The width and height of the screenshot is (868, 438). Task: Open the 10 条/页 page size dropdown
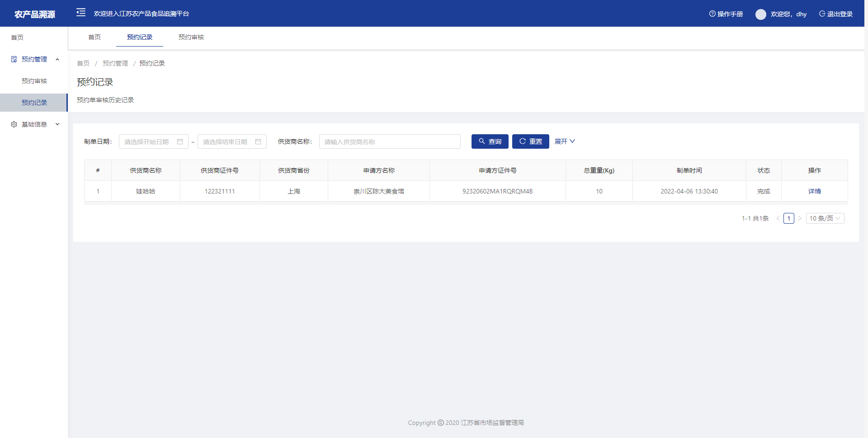(825, 218)
